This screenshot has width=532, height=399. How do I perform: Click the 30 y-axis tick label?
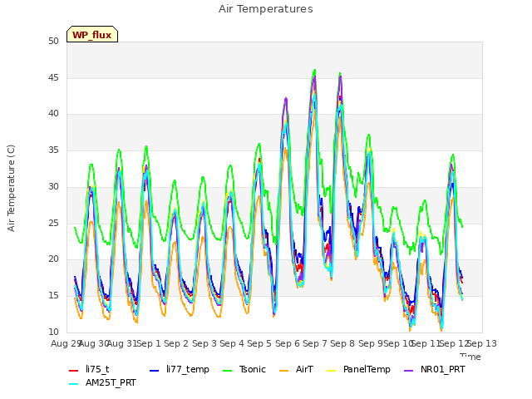coord(53,186)
